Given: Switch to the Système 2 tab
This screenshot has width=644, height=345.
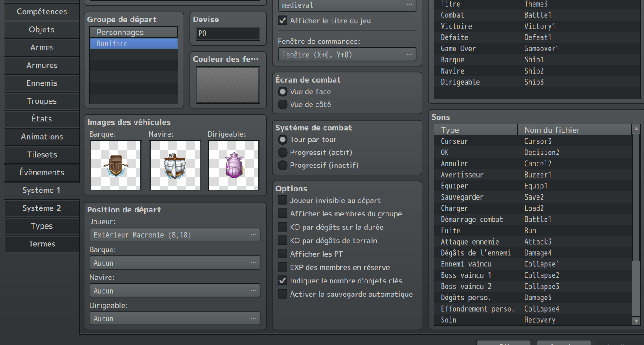Looking at the screenshot, I should tap(41, 208).
